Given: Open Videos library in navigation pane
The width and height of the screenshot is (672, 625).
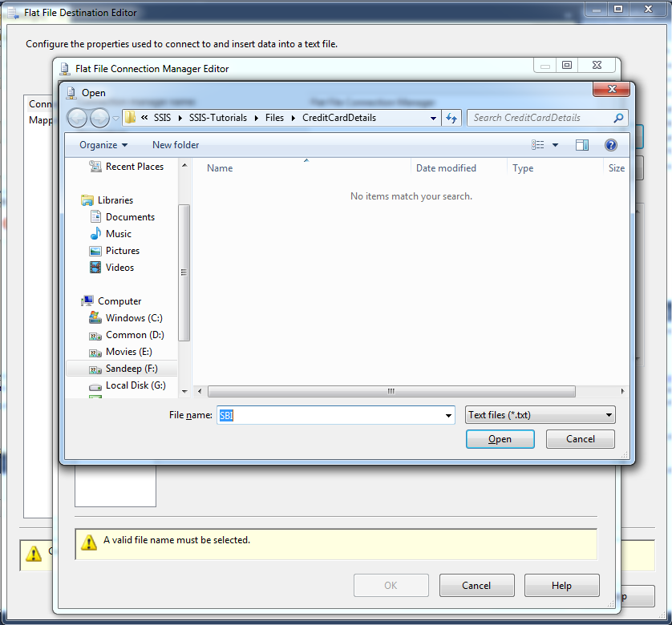Looking at the screenshot, I should pos(119,268).
